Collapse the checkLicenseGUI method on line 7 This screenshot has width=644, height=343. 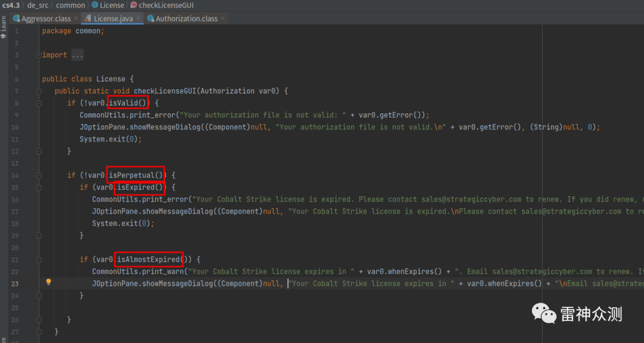39,91
